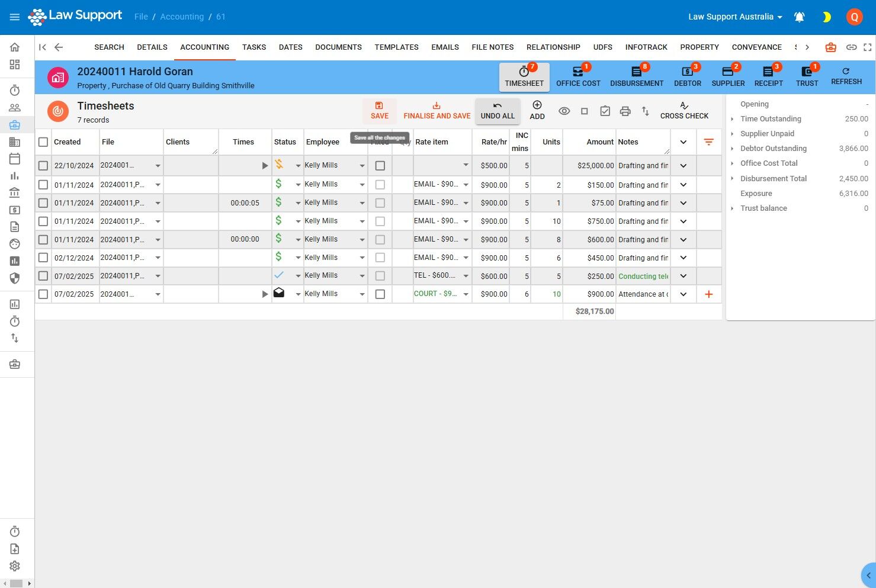Open the Law Support Australia dropdown
876x588 pixels.
point(735,17)
